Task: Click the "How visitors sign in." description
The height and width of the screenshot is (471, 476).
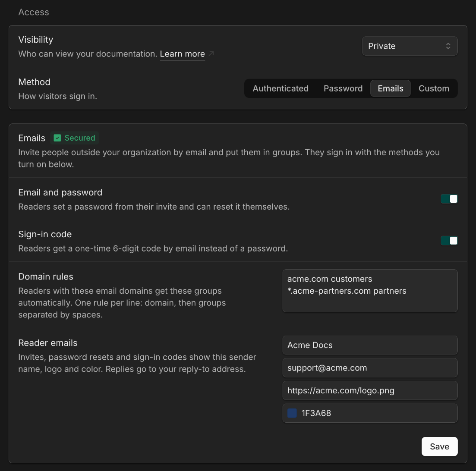Action: (58, 96)
